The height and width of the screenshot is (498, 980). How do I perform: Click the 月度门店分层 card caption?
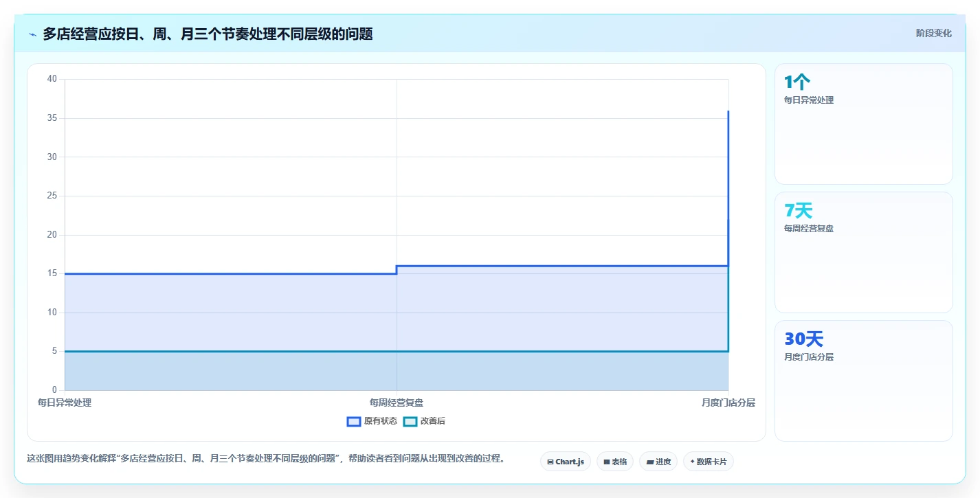point(809,357)
